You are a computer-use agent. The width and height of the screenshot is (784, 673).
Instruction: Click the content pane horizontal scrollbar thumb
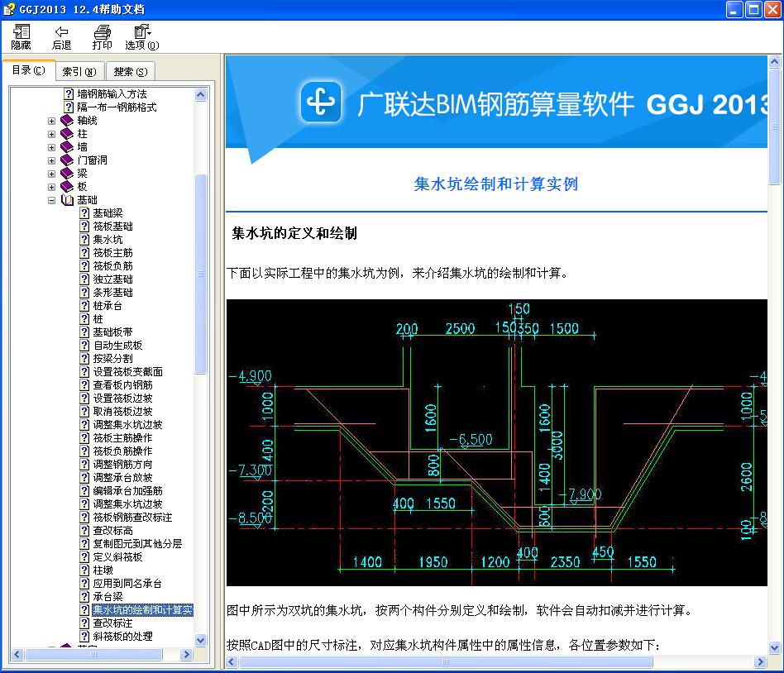tap(446, 662)
